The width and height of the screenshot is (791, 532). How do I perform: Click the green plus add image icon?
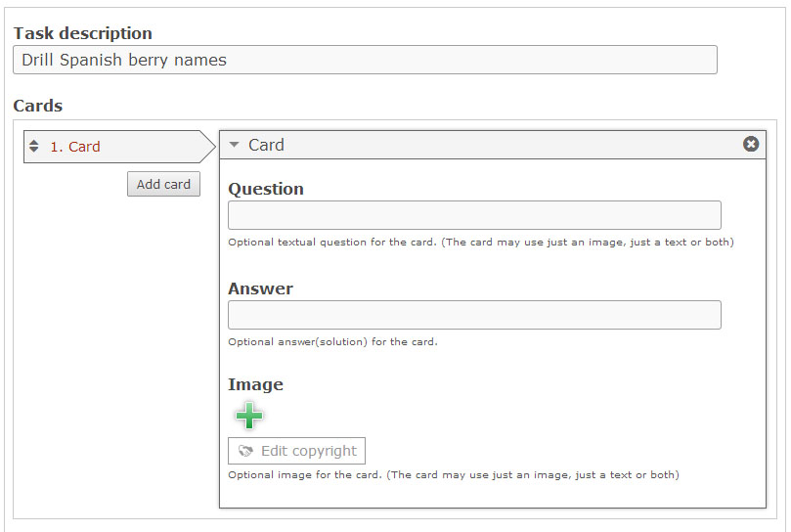[248, 416]
